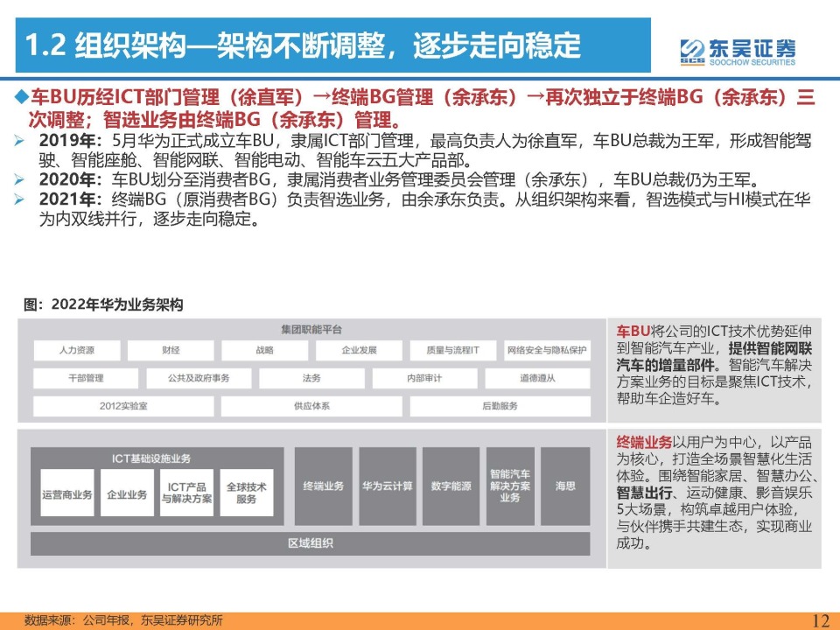Click the '人力资源' box
Screen dimensions: 840x630
[x=77, y=350]
